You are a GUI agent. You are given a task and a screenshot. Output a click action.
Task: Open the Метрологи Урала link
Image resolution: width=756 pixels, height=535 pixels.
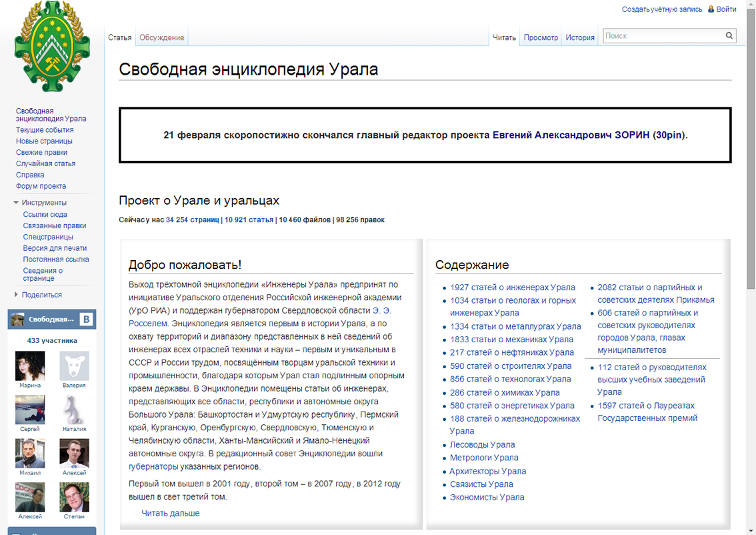pyautogui.click(x=484, y=458)
